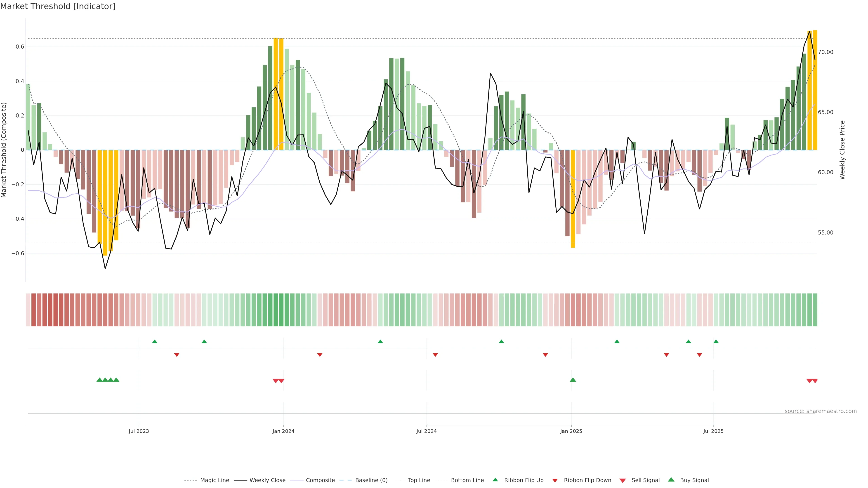Click the Jan 2024 x-axis label
The image size is (868, 488).
pos(283,431)
